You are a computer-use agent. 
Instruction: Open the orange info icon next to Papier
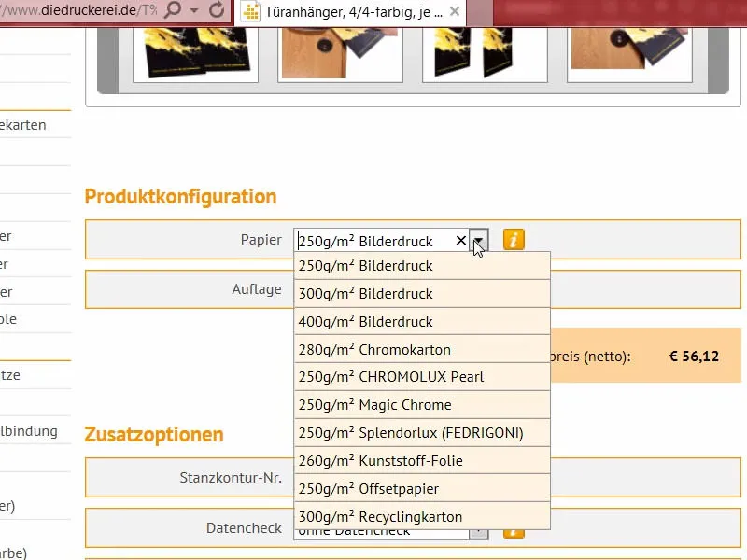514,240
